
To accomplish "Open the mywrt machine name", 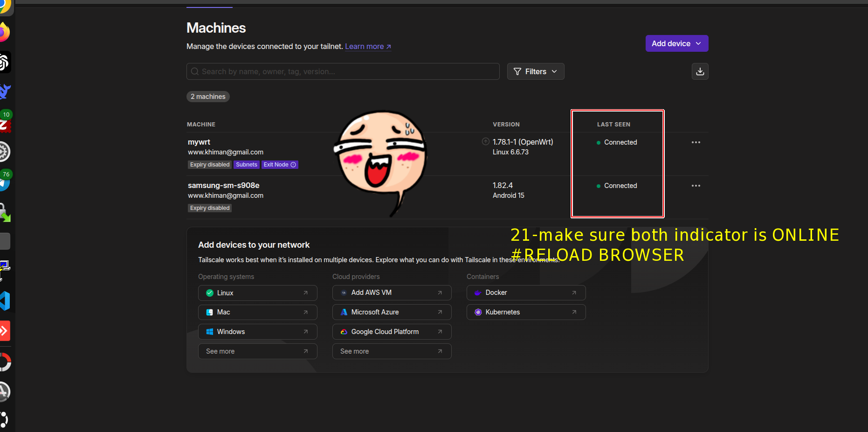I will 199,142.
